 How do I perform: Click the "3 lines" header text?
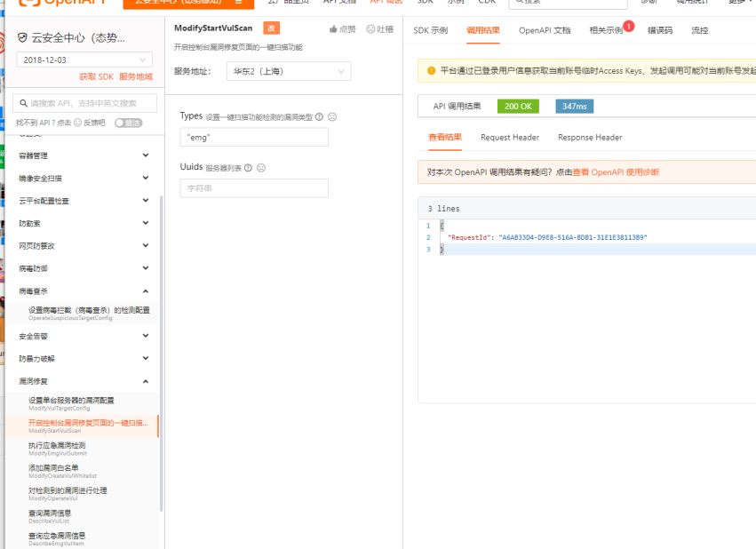tap(443, 209)
